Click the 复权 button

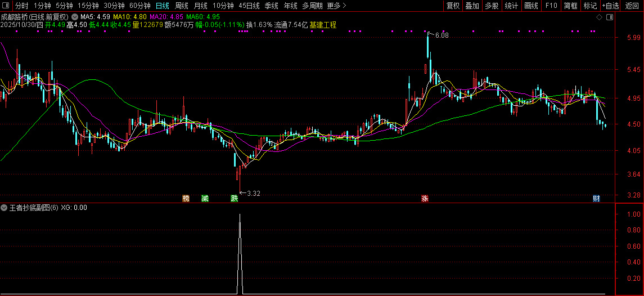[453, 6]
